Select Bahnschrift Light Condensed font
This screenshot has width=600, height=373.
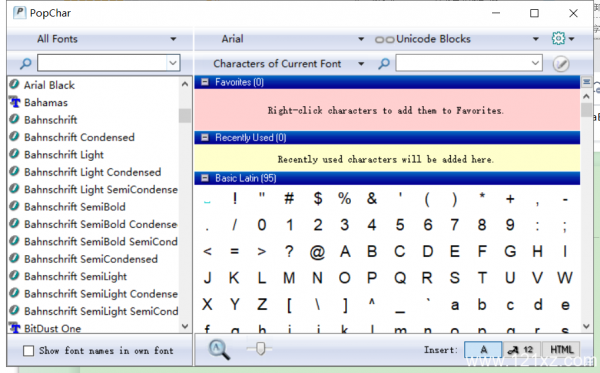click(93, 172)
